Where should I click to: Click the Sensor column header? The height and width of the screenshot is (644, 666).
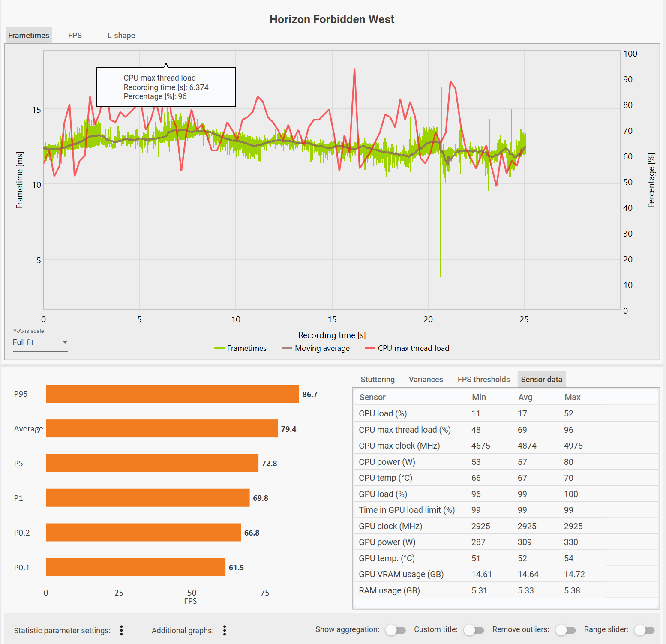coord(372,397)
